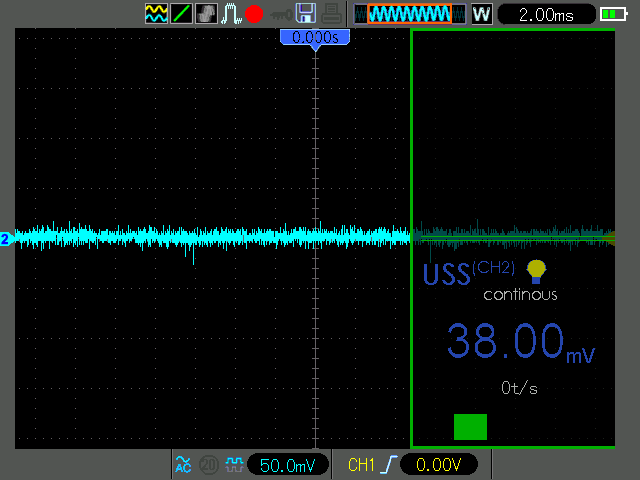
Task: Click the CH1 trigger source label
Action: coord(361,464)
